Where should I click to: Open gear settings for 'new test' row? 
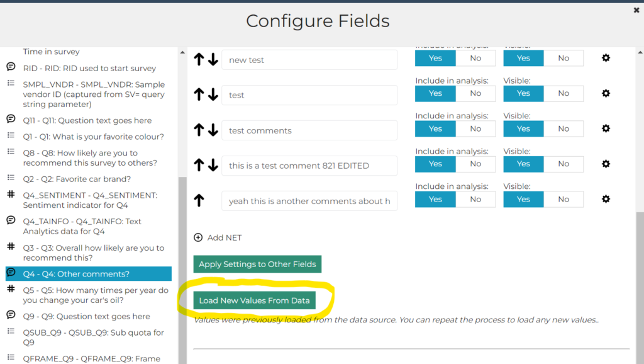pyautogui.click(x=606, y=58)
